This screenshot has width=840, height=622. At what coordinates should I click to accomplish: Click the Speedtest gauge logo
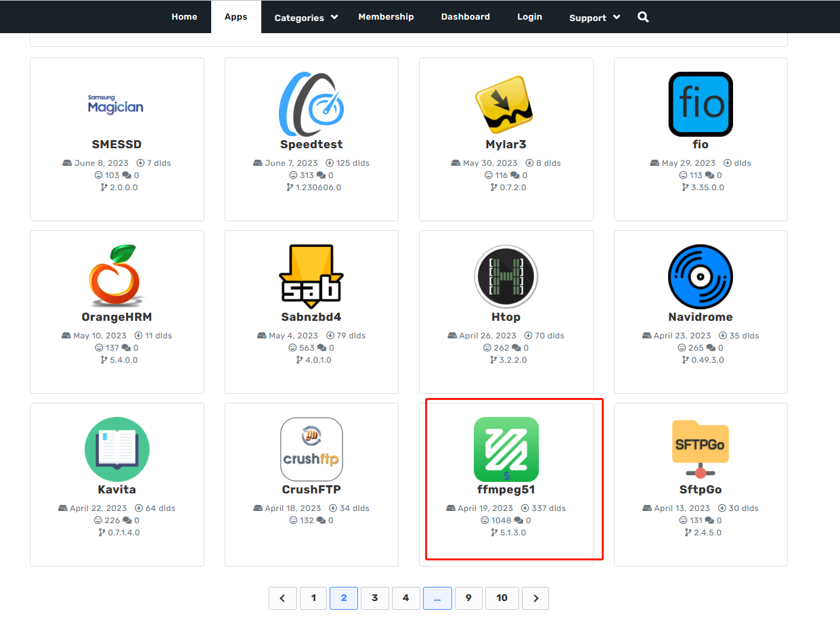click(311, 104)
